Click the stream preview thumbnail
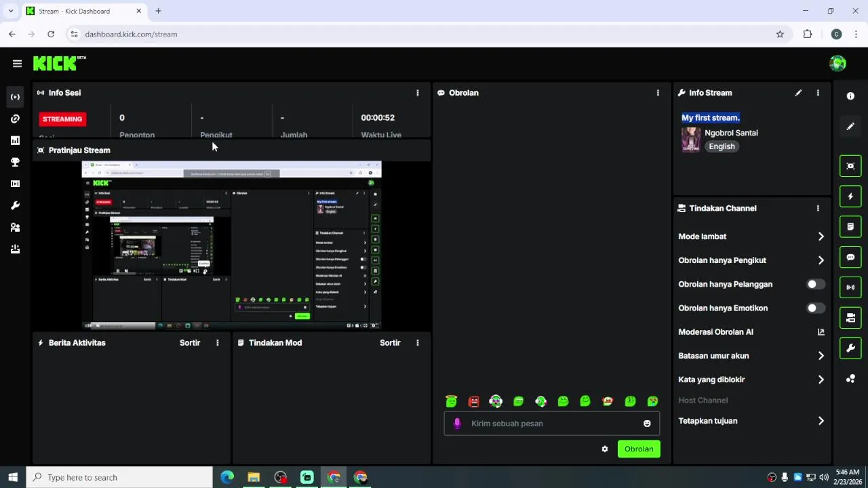 point(232,245)
